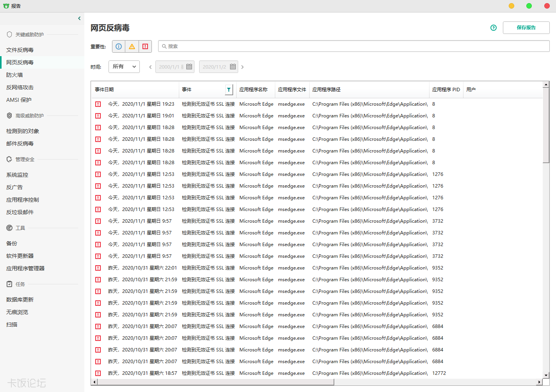Click the Kaspersky app icon in the title bar
This screenshot has height=392, width=556.
(6, 6)
